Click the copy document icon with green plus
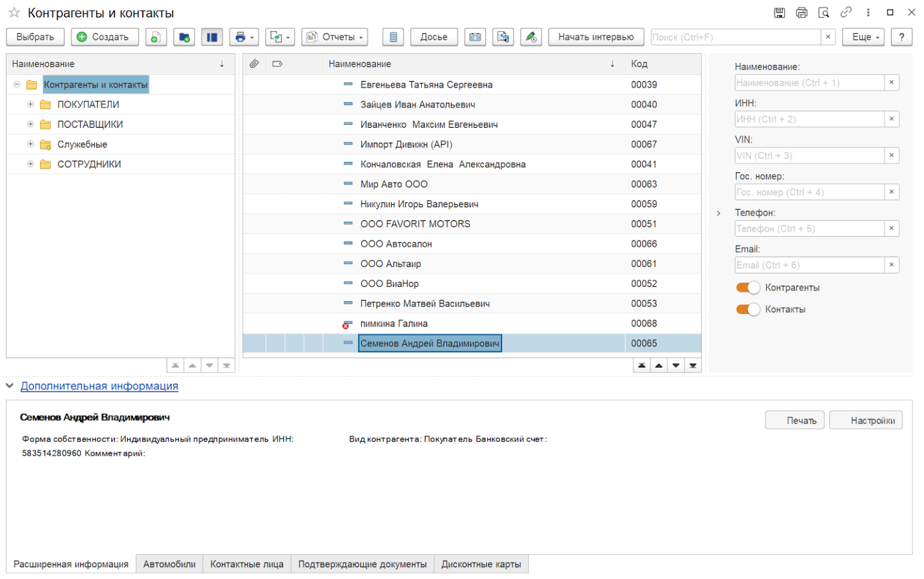This screenshot has height=579, width=924. [156, 37]
